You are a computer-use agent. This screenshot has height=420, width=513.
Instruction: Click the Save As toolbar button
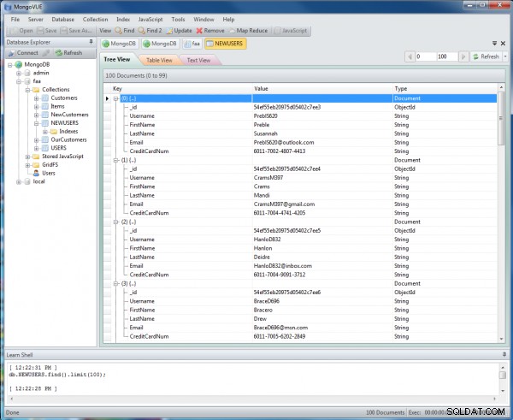coord(76,31)
